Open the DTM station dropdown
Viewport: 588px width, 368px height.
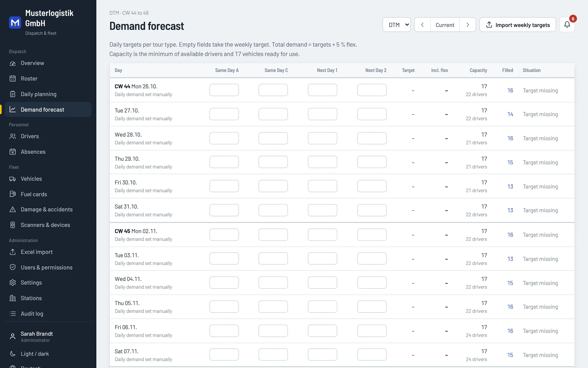coord(397,25)
